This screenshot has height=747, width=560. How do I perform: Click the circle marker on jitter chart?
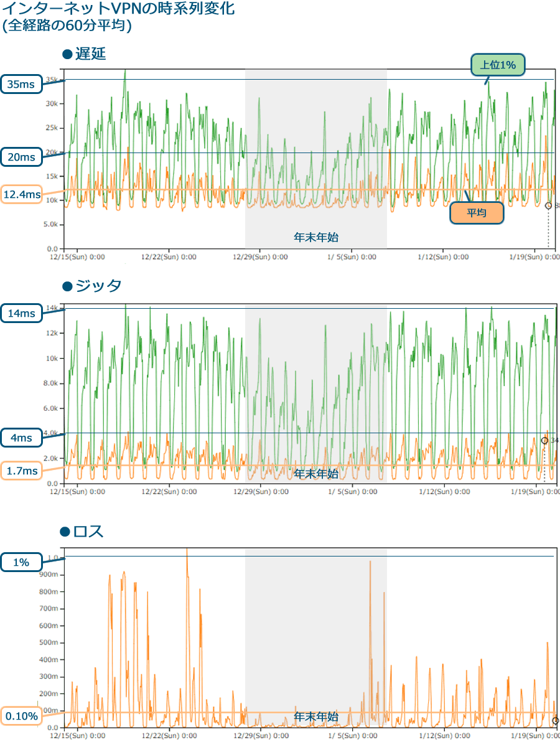(544, 441)
